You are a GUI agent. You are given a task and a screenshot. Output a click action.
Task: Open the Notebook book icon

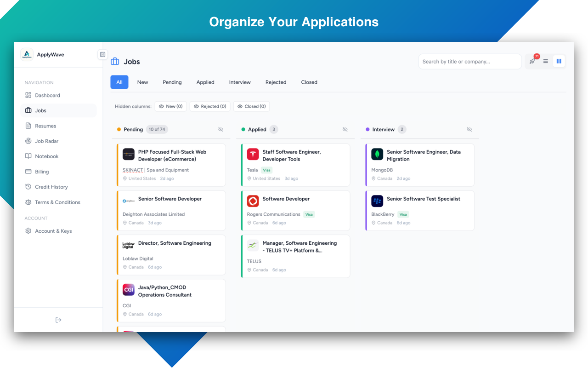coord(28,156)
